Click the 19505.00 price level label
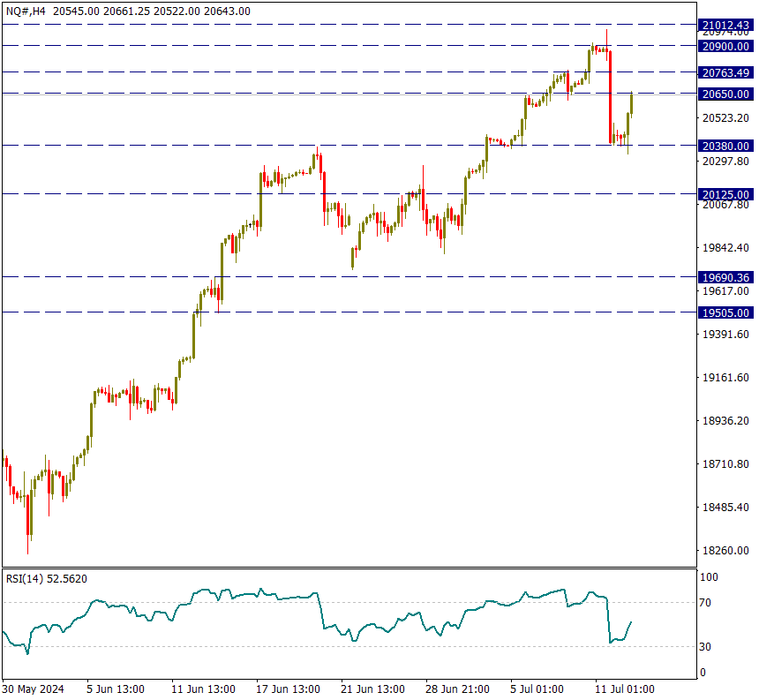This screenshot has width=759, height=700. [725, 312]
